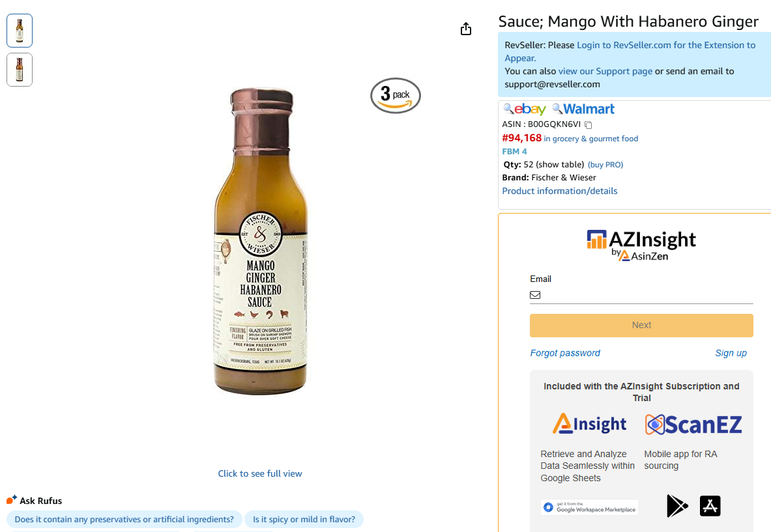Click to see full view of image
Screen dimensions: 771x532
tap(260, 473)
